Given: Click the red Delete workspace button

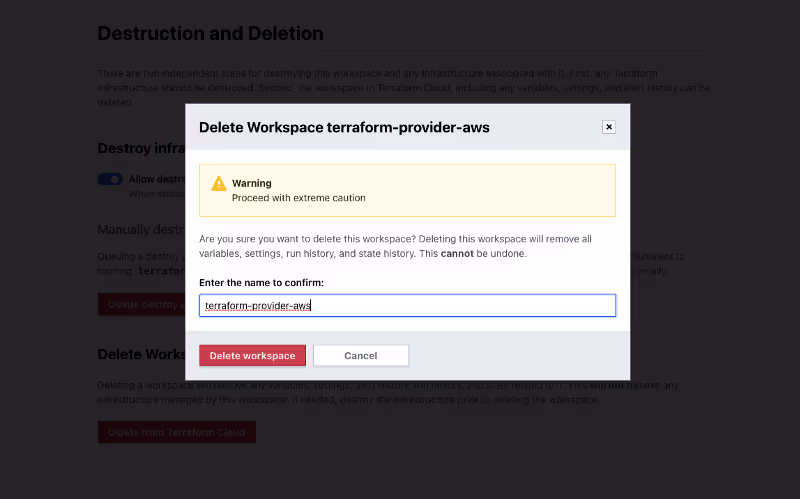Looking at the screenshot, I should [253, 356].
